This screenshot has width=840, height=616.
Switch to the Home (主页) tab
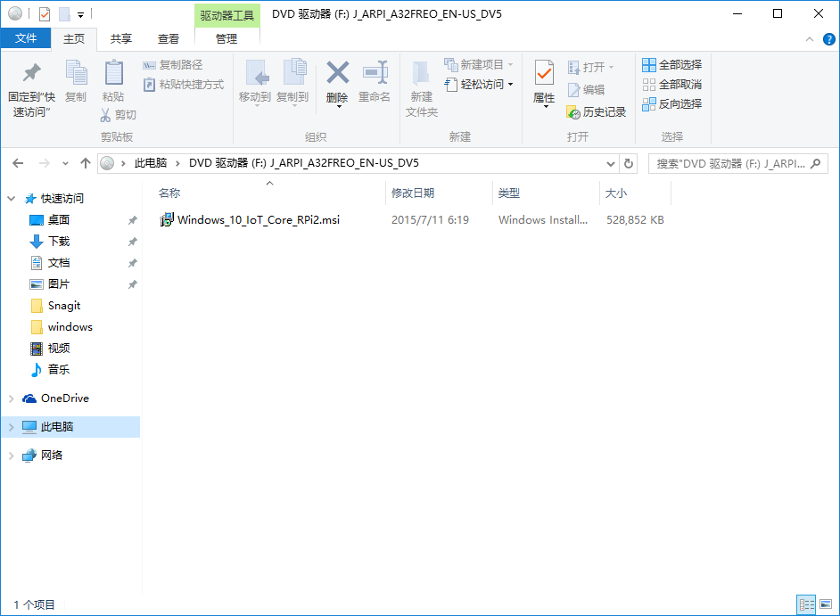coord(74,39)
